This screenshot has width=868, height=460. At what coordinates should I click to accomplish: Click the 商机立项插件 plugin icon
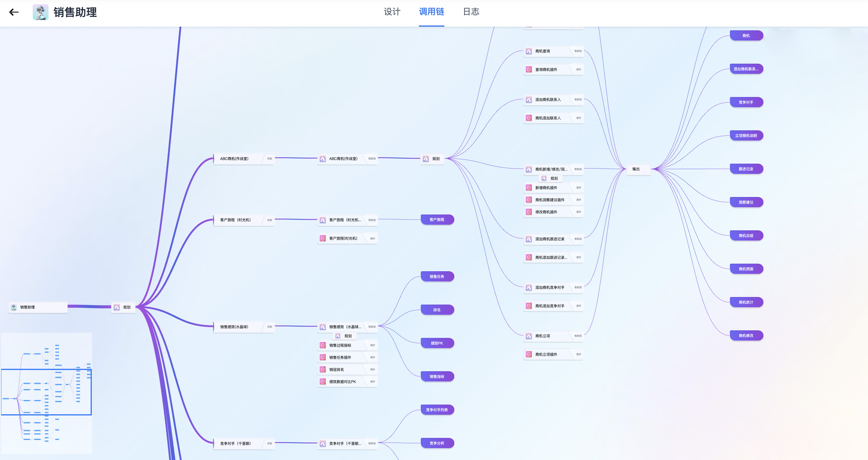529,354
